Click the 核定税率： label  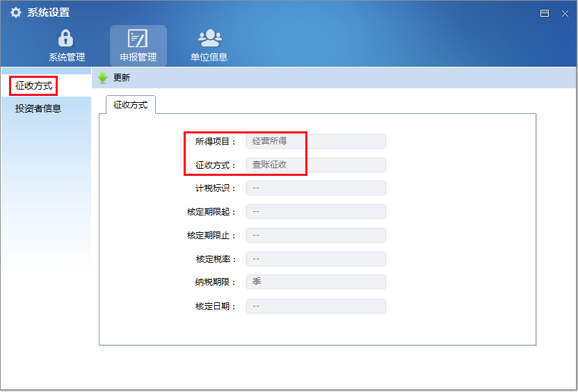[x=216, y=259]
